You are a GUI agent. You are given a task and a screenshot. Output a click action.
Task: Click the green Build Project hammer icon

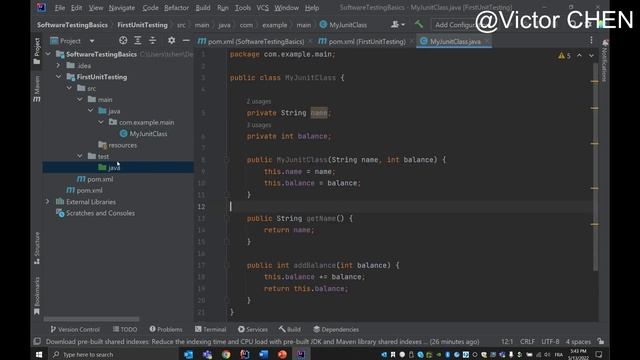pyautogui.click(x=419, y=24)
